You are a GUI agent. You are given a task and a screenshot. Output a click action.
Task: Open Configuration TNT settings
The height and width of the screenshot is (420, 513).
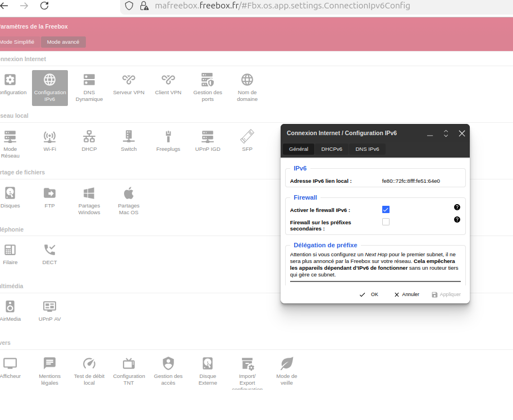pos(129,371)
